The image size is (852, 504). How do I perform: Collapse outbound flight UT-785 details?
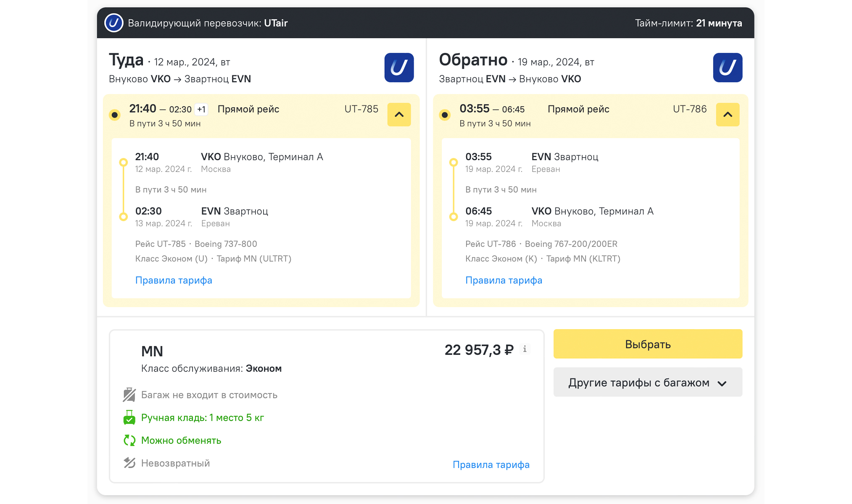pyautogui.click(x=398, y=115)
